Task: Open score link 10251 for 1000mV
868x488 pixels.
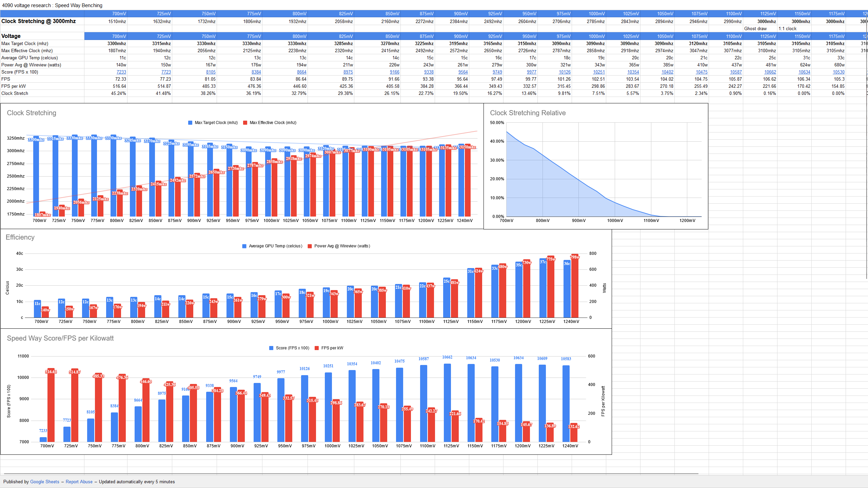Action: (599, 72)
